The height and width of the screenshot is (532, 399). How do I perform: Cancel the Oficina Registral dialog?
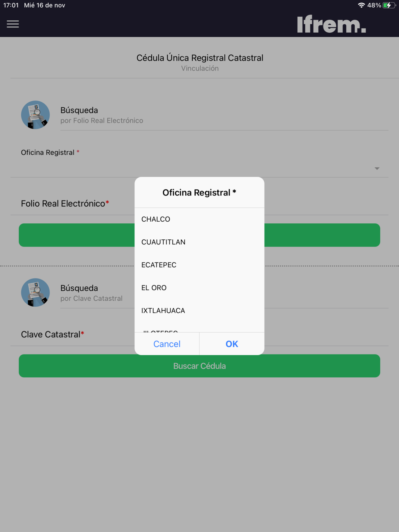167,344
